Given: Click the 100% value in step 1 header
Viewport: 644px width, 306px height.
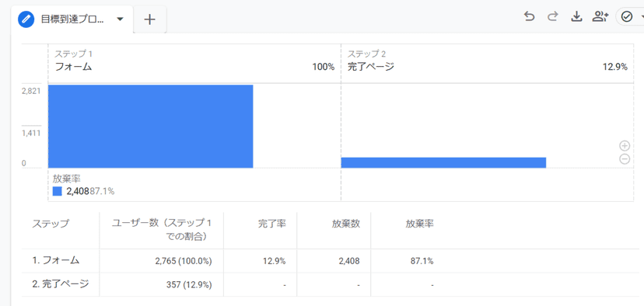Looking at the screenshot, I should click(x=324, y=68).
